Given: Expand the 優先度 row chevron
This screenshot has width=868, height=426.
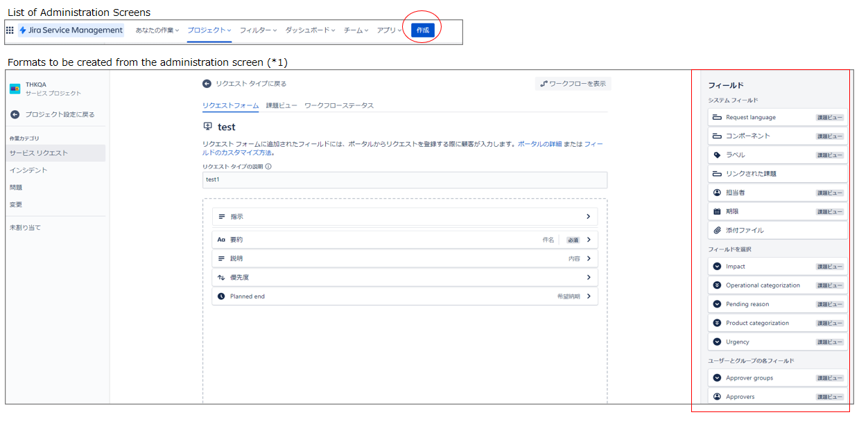Looking at the screenshot, I should click(589, 277).
